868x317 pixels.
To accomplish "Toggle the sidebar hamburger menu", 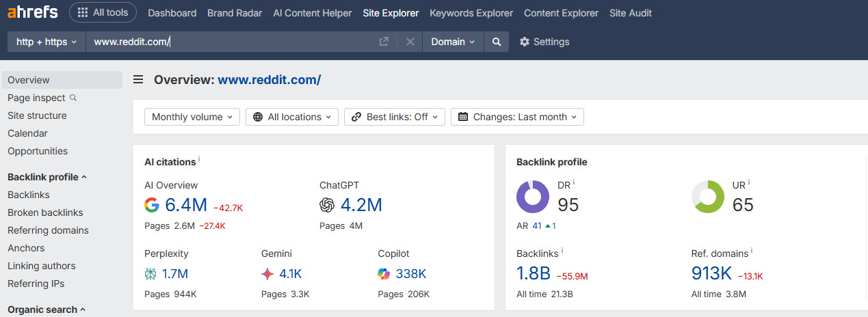I will coord(138,80).
